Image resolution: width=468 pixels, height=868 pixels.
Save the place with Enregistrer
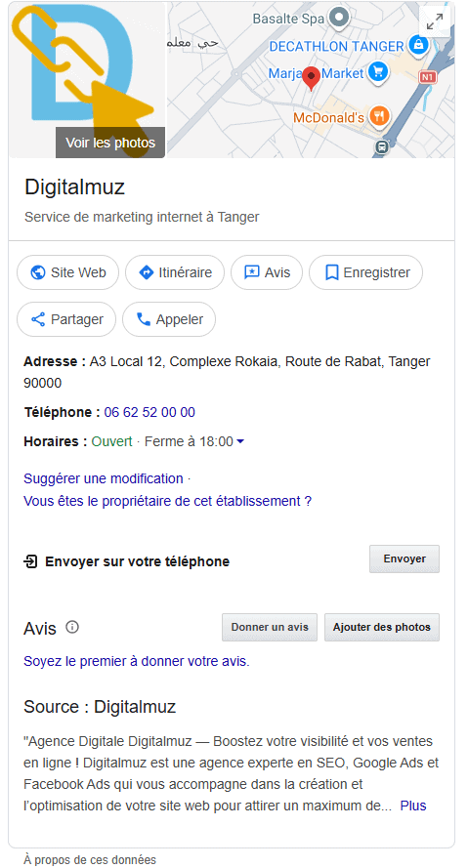[x=365, y=272]
